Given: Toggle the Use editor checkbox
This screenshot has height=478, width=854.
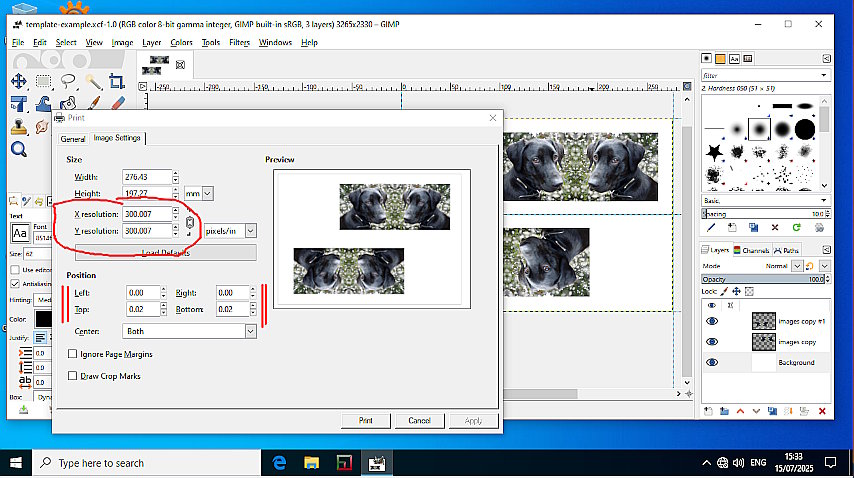Looking at the screenshot, I should [15, 269].
